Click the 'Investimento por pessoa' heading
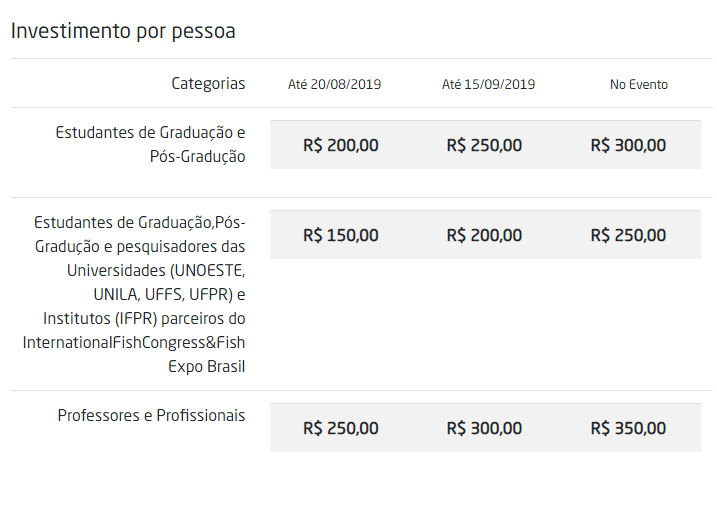 pos(123,31)
